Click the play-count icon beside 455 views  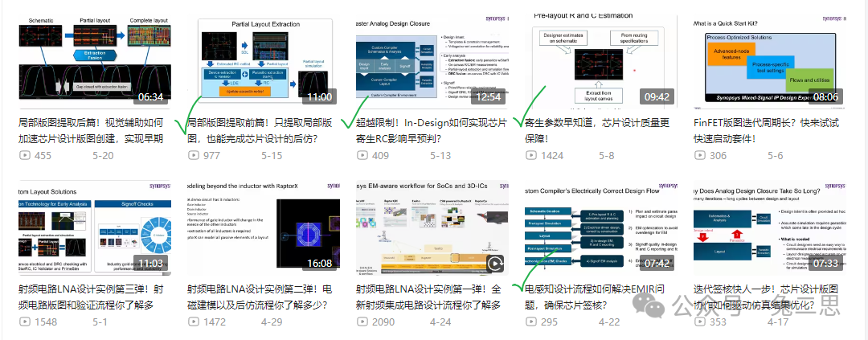coord(25,155)
